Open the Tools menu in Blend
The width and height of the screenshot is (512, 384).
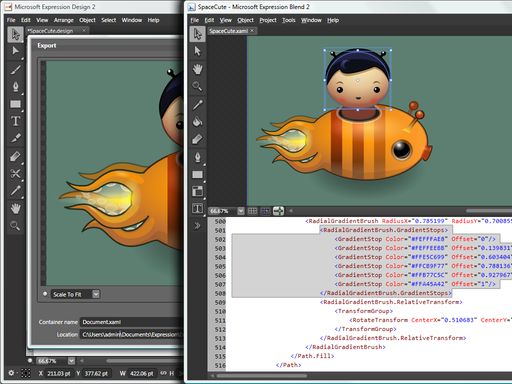pyautogui.click(x=289, y=20)
